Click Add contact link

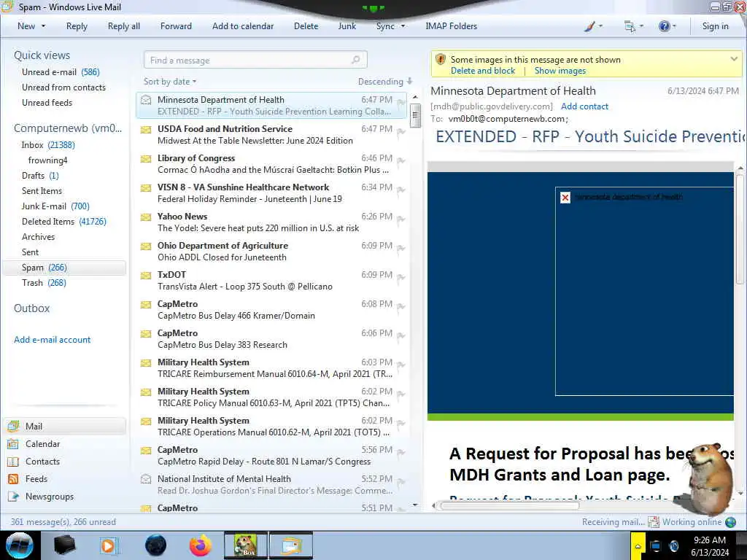[x=584, y=106]
